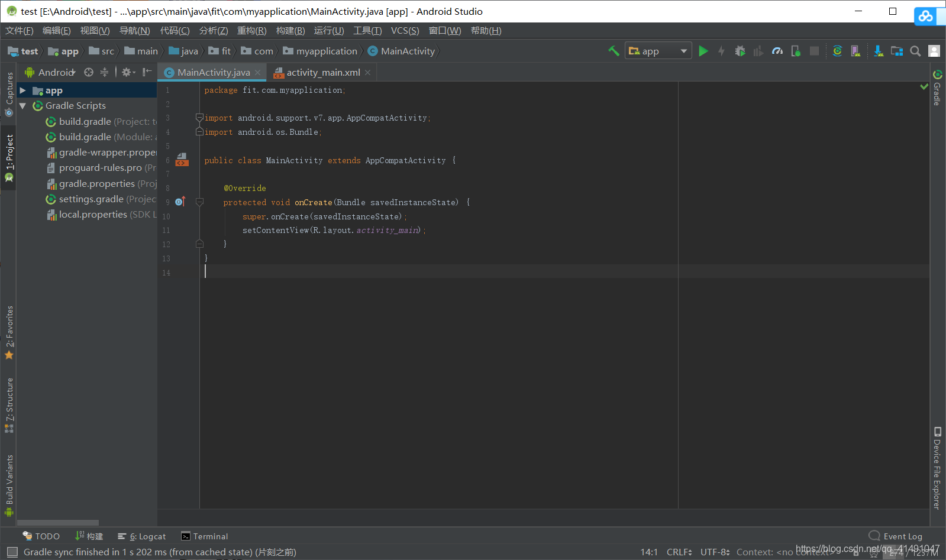Open Project Structure icon
Viewport: 946px width, 560px height.
pyautogui.click(x=897, y=51)
